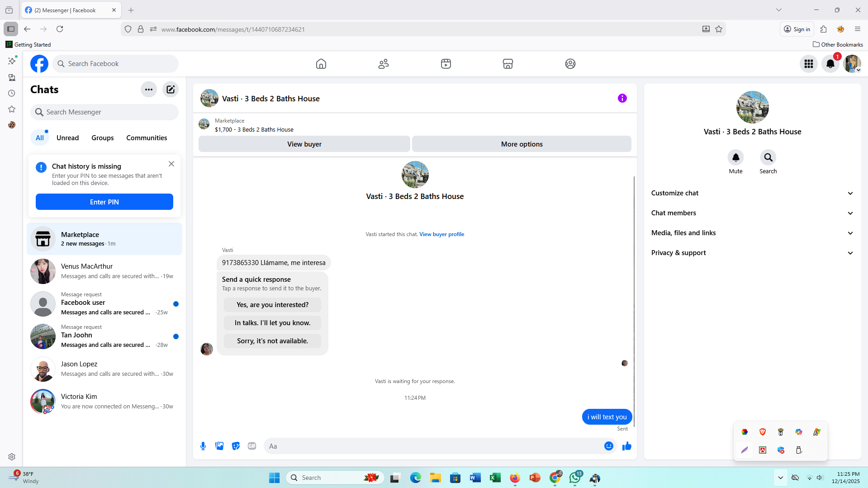
Task: Open the Marketplace chat with 2 new messages
Action: click(104, 239)
